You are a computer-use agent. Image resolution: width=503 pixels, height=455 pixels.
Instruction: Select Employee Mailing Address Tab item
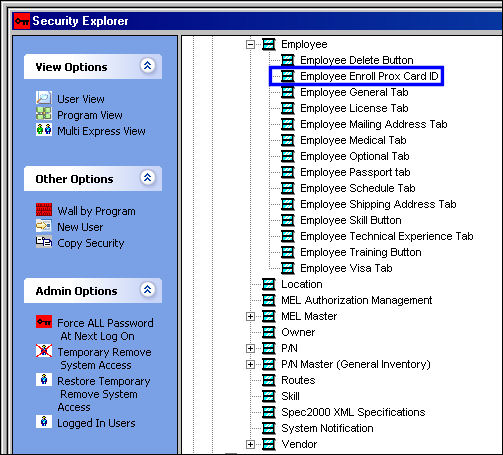point(374,124)
